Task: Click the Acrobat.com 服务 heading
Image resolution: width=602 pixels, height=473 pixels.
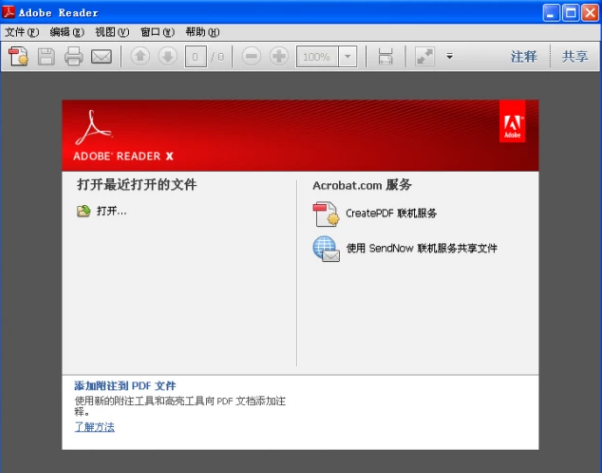Action: click(x=362, y=185)
